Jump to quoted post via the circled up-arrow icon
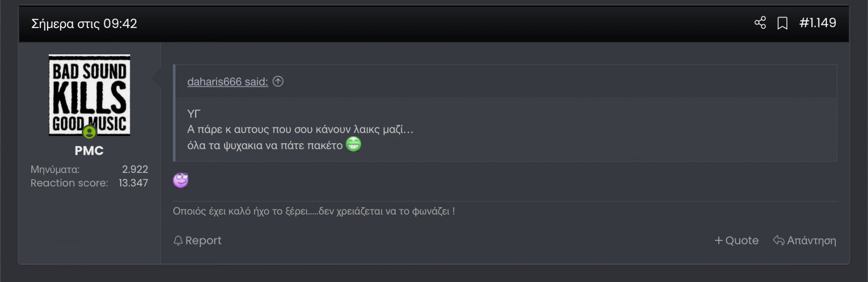This screenshot has width=868, height=282. point(278,81)
